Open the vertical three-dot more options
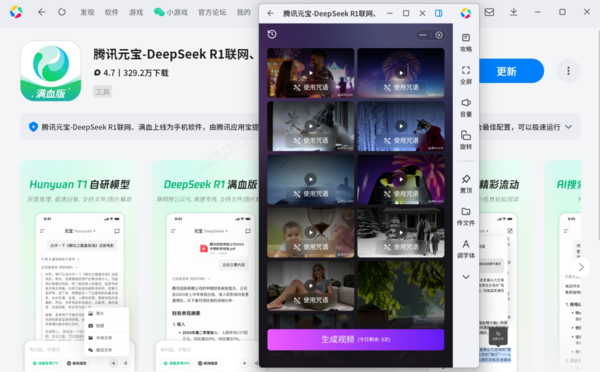 568,71
